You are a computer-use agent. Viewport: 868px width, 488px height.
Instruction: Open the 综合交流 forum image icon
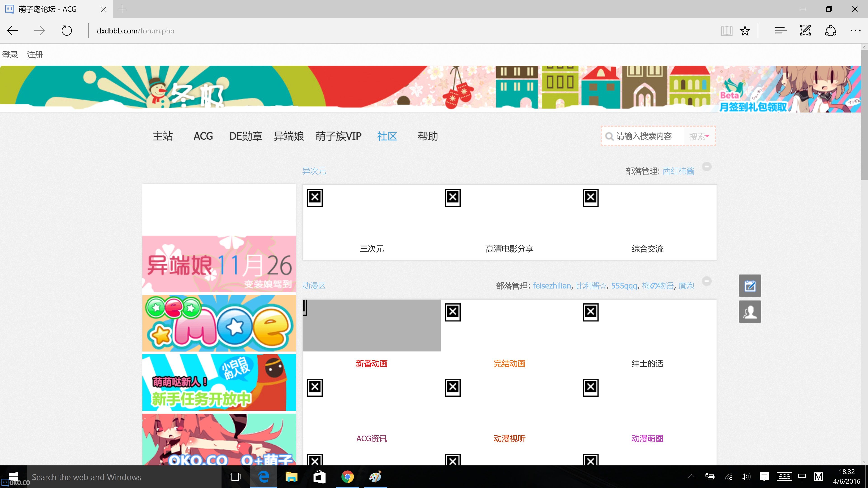[590, 198]
